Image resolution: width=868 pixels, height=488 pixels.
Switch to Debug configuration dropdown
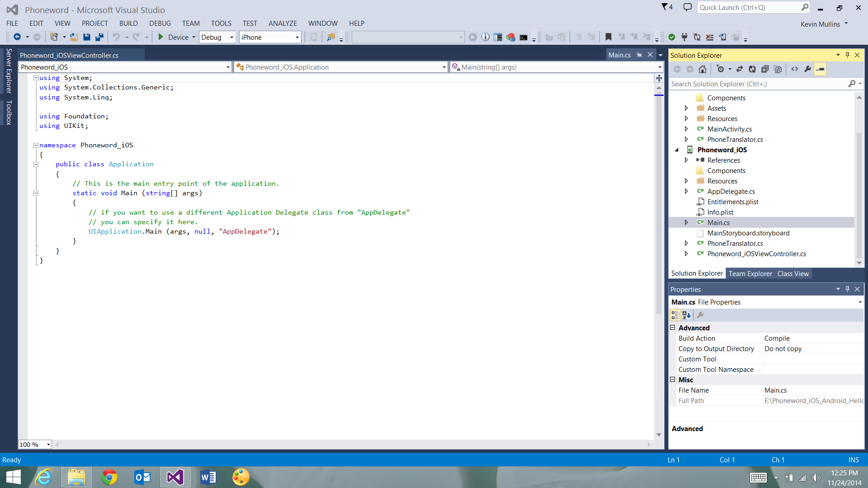217,37
